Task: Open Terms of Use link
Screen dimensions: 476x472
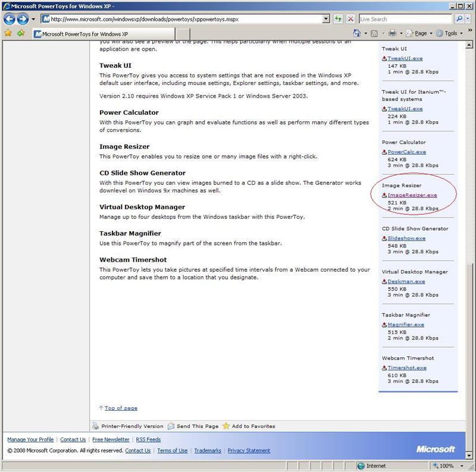Action: [172, 451]
